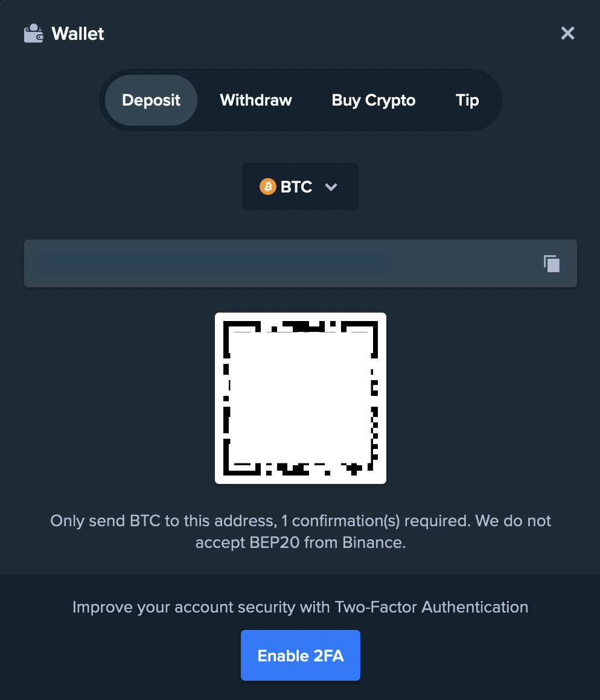The height and width of the screenshot is (700, 600).
Task: Click the '1 confirmation(s) required' message line
Action: [301, 521]
